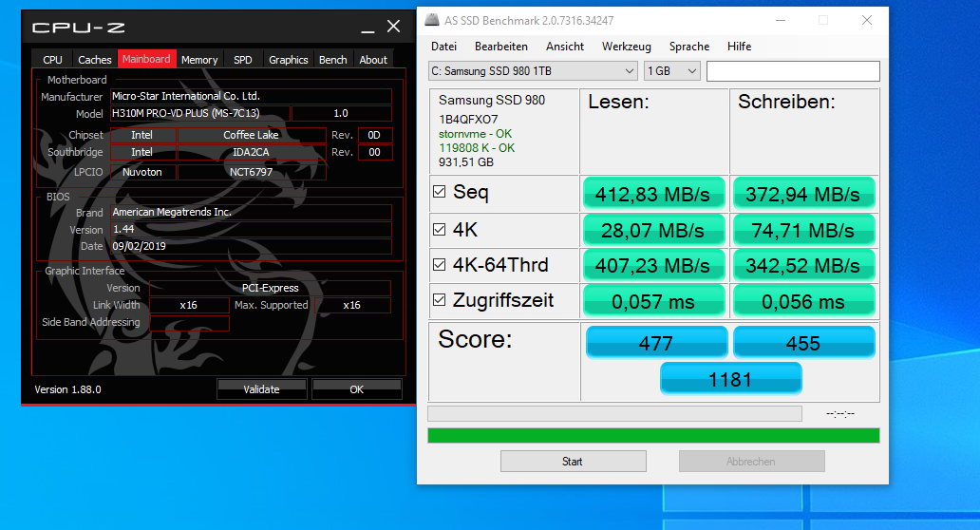This screenshot has height=530, width=980.
Task: Click the write score 455
Action: click(803, 342)
